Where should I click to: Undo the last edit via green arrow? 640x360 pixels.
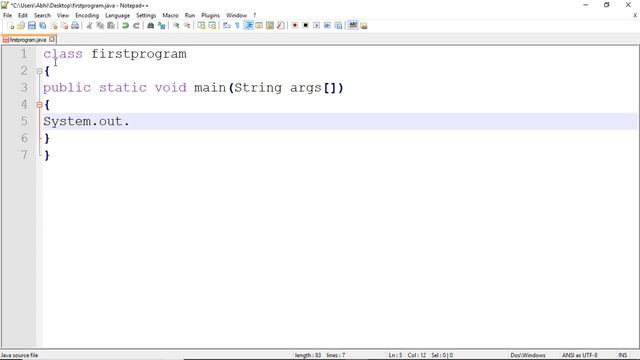click(x=125, y=26)
